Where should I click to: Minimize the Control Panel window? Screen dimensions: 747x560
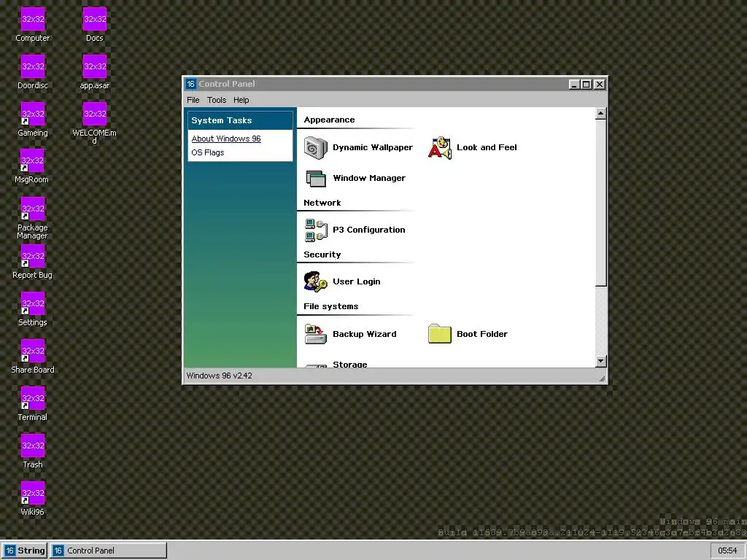coord(574,85)
